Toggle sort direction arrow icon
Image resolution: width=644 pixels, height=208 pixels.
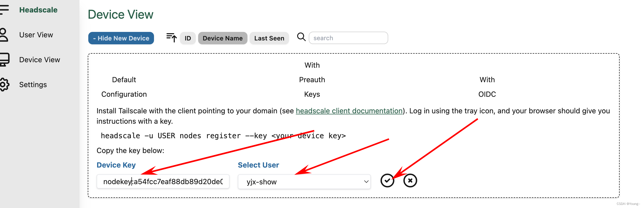click(172, 38)
